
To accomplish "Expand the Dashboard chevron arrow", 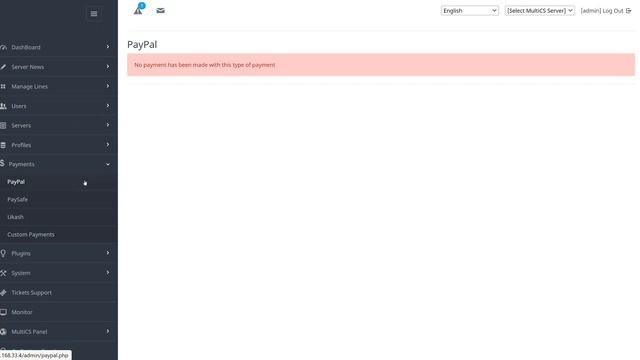I will click(x=108, y=47).
